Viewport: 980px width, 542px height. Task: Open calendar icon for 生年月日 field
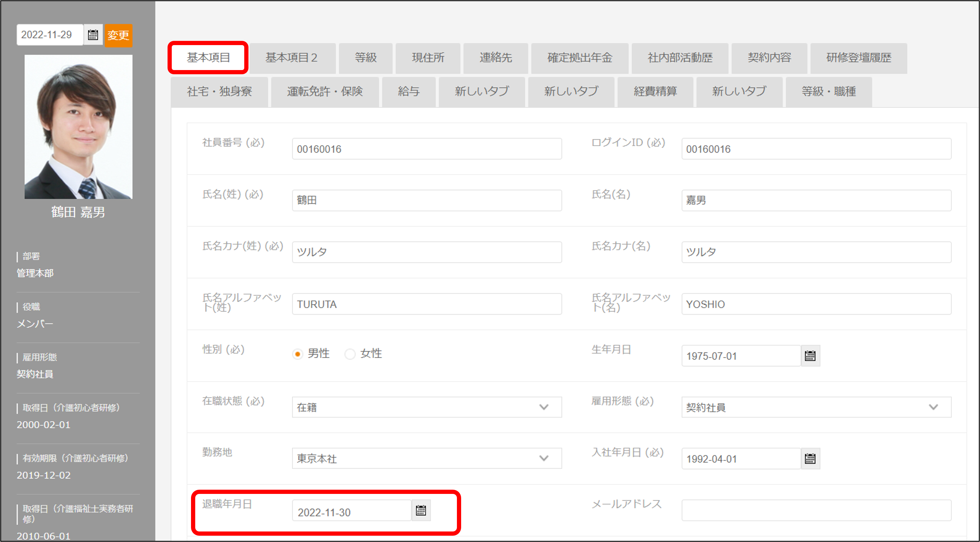pos(810,356)
